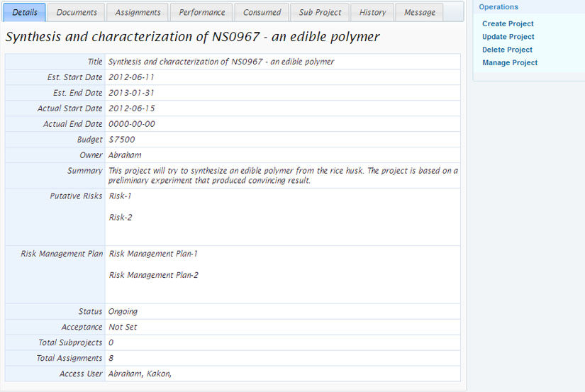Switch to the Sub Project tab
This screenshot has width=585, height=392.
[x=320, y=12]
